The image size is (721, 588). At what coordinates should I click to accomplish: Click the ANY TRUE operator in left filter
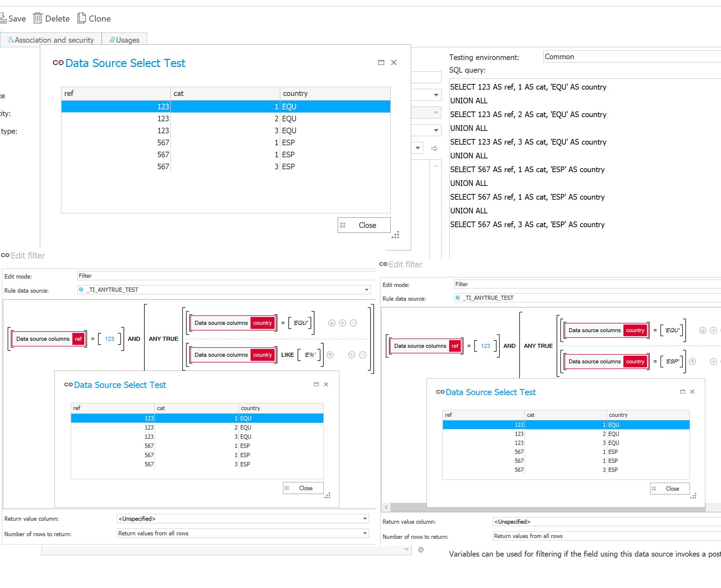[x=163, y=339]
